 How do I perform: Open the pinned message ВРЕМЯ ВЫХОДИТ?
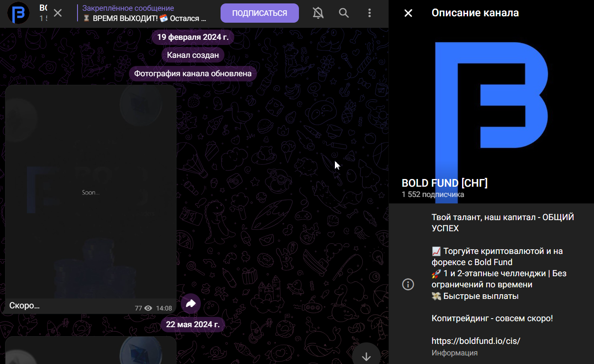pyautogui.click(x=145, y=13)
